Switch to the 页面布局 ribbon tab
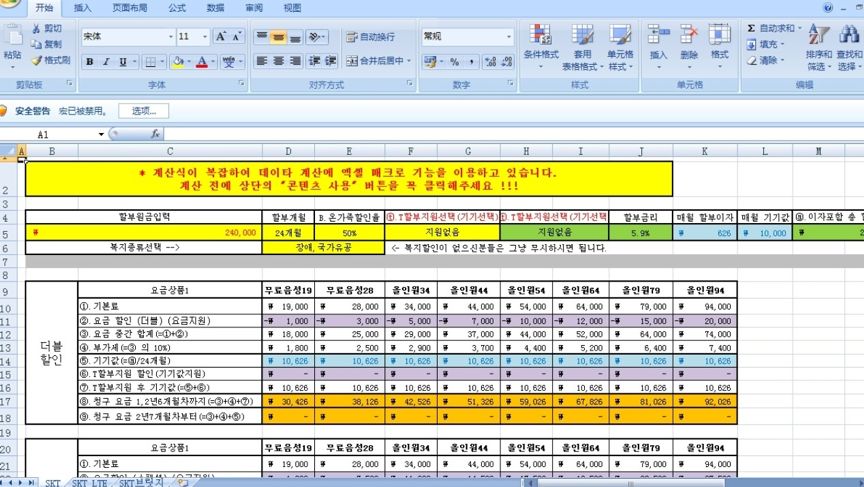 click(x=128, y=7)
